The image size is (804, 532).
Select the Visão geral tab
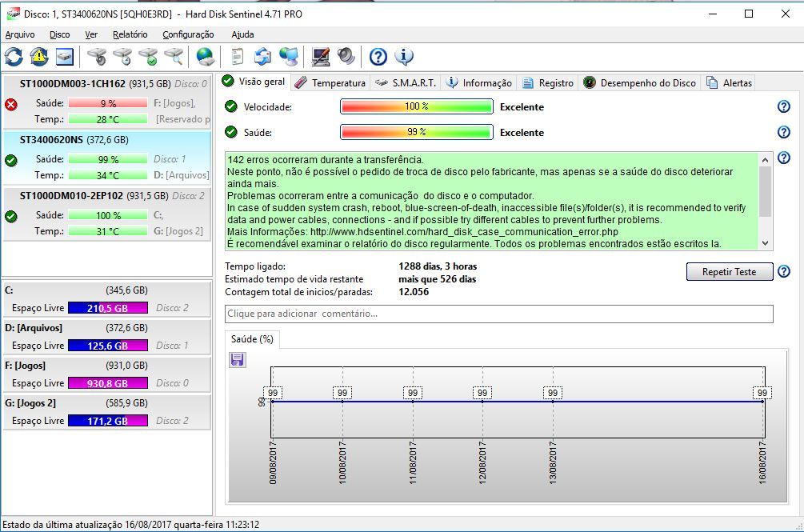tap(254, 82)
